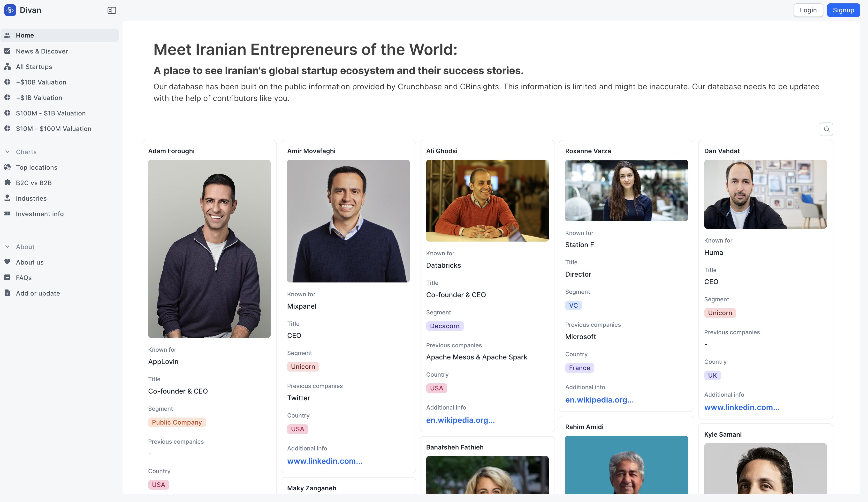Click the News & Discover chart icon
The height and width of the screenshot is (502, 868).
click(x=7, y=51)
